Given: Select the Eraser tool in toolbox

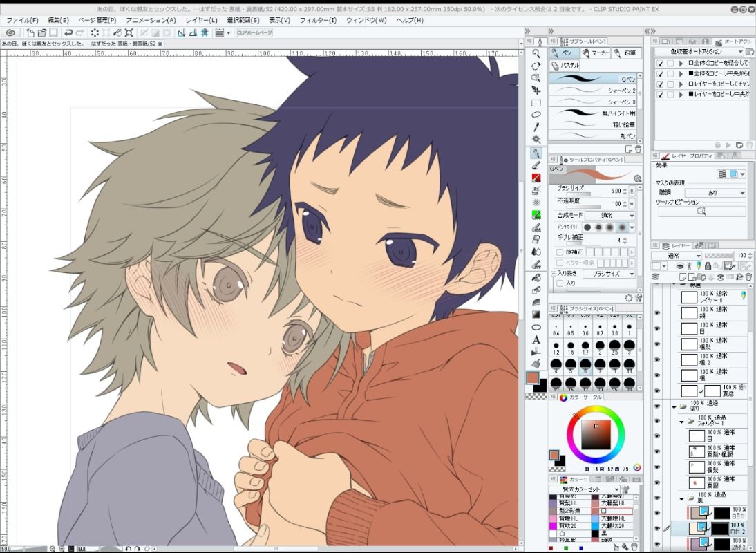Looking at the screenshot, I should [x=536, y=240].
